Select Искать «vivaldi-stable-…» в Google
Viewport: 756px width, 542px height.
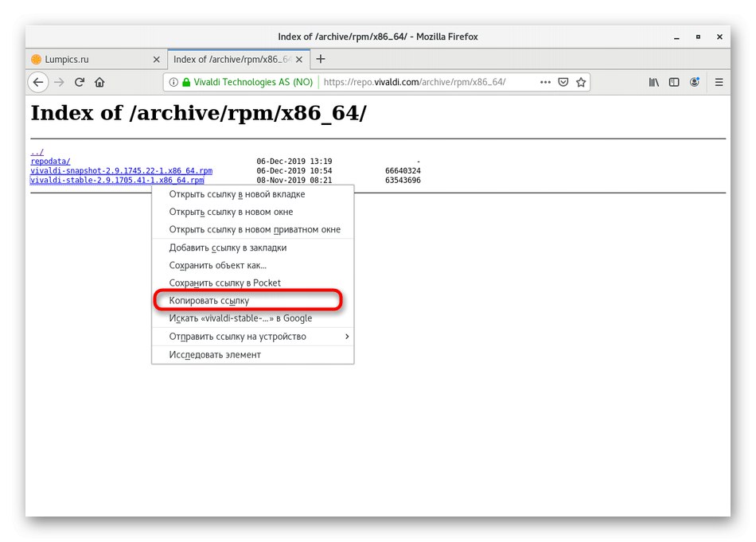252,318
